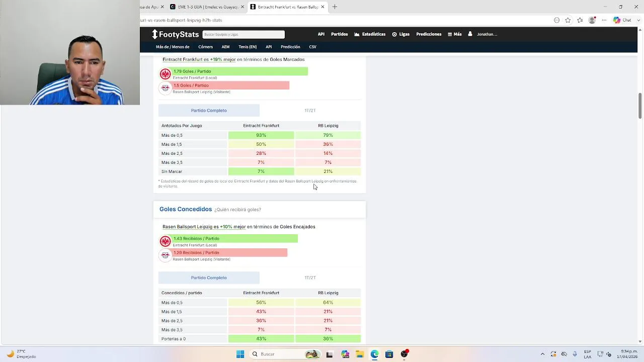Click the address bar page options icon
The image size is (644, 362).
coord(556,20)
